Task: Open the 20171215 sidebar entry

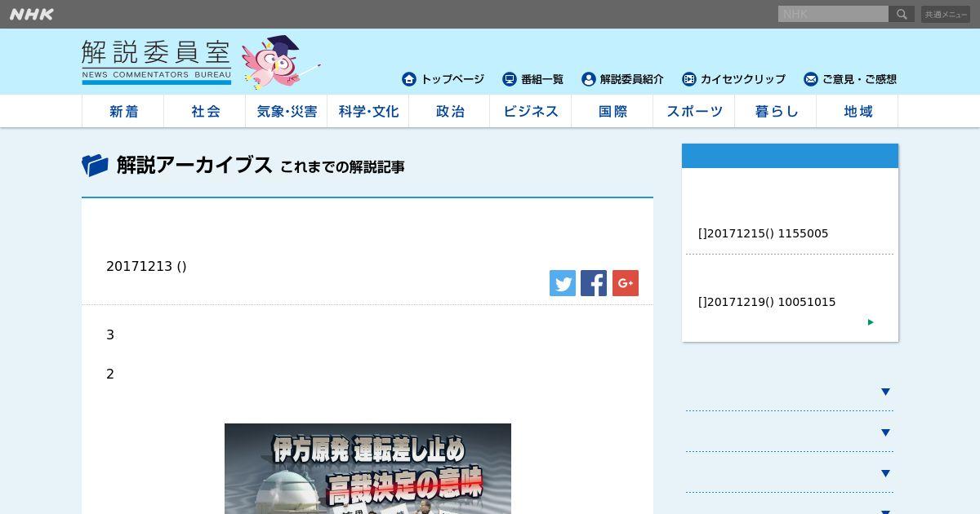Action: click(x=764, y=233)
